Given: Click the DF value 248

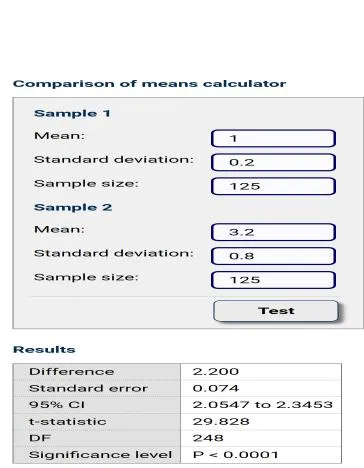Looking at the screenshot, I should 208,438.
